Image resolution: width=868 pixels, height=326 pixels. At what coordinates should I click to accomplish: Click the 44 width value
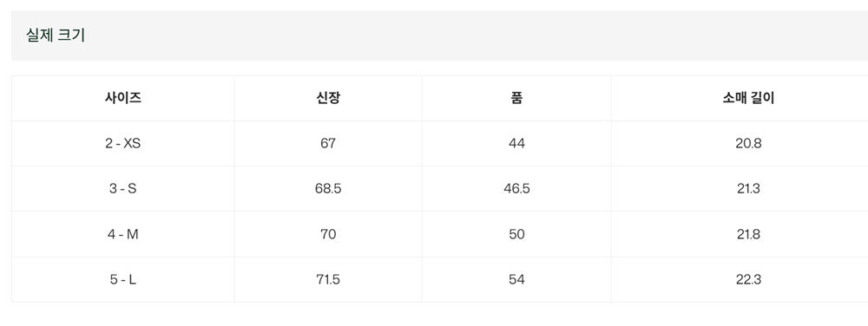tap(516, 144)
